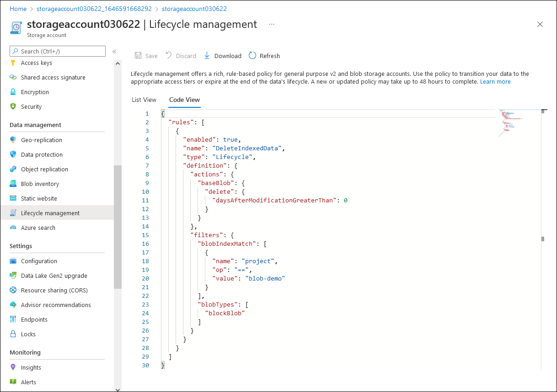The image size is (557, 392).
Task: Click the sidebar scroll up arrow
Action: point(118,64)
